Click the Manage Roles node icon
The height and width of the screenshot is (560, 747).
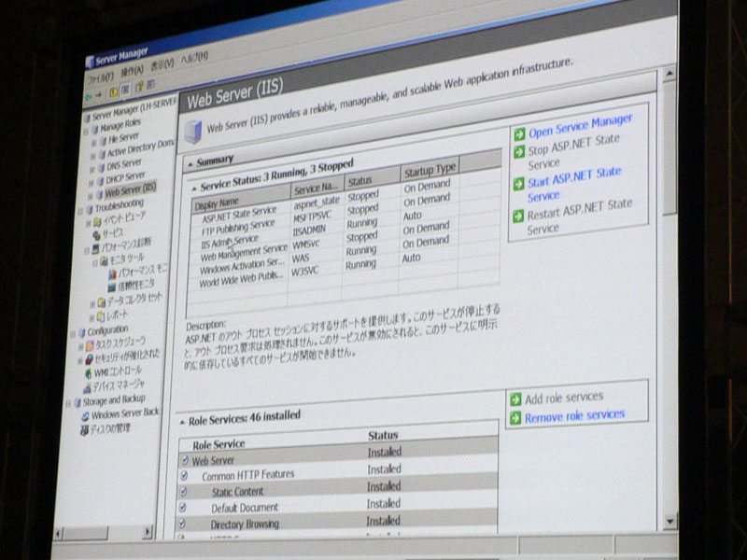pos(95,129)
